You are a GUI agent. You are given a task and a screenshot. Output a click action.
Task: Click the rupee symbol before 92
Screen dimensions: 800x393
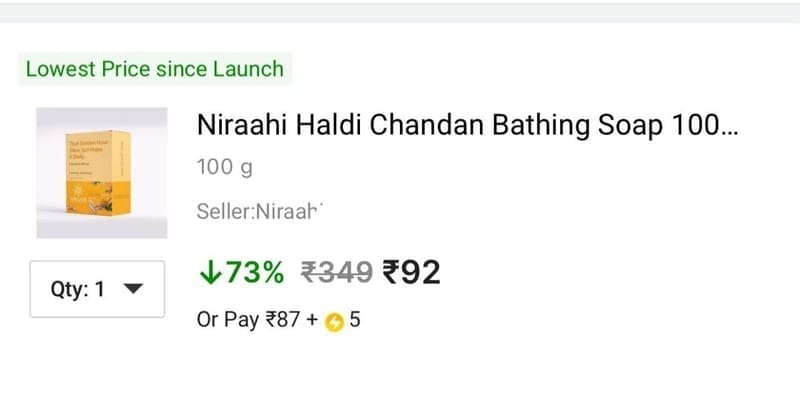point(390,273)
